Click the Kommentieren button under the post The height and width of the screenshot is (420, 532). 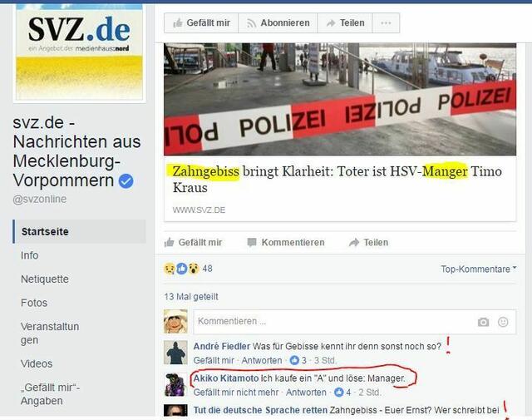pos(286,242)
